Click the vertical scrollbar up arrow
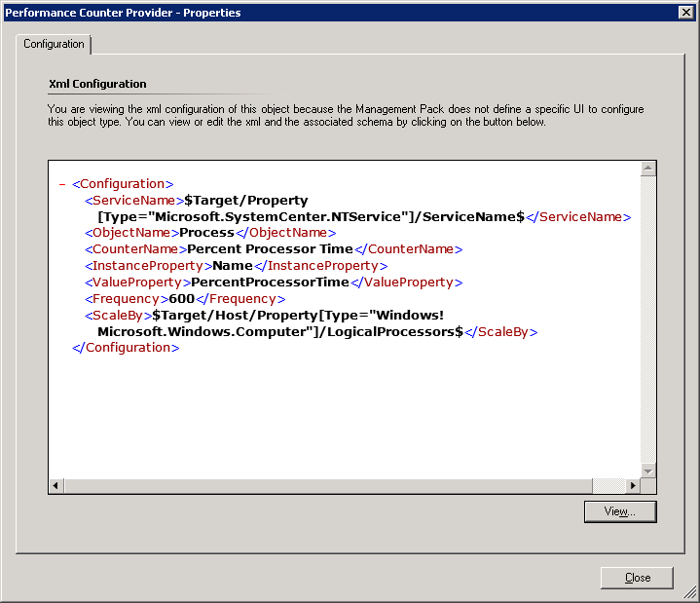The width and height of the screenshot is (700, 603). [648, 170]
